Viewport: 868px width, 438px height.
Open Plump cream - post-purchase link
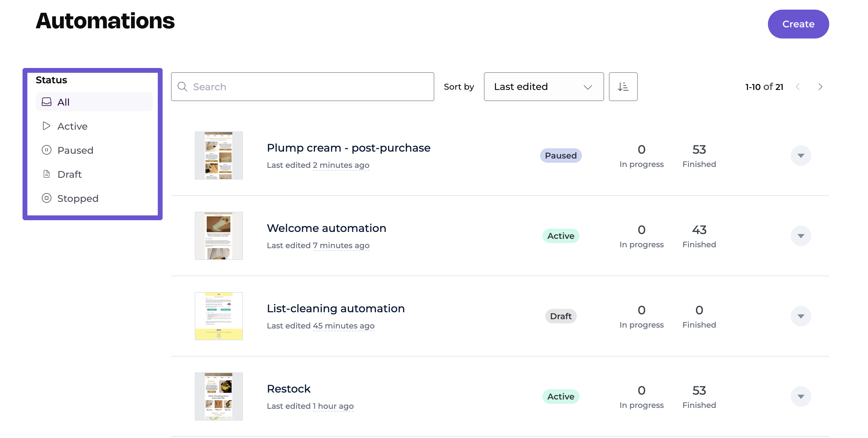pyautogui.click(x=348, y=148)
